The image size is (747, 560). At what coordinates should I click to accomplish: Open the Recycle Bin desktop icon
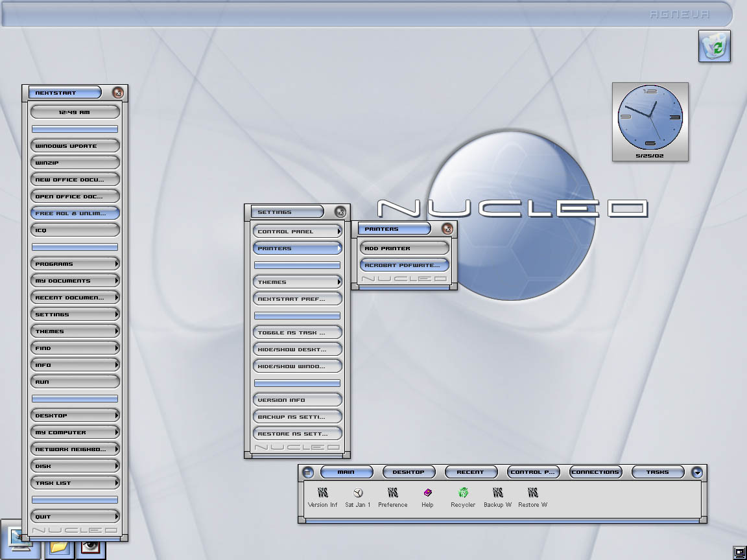[x=715, y=46]
